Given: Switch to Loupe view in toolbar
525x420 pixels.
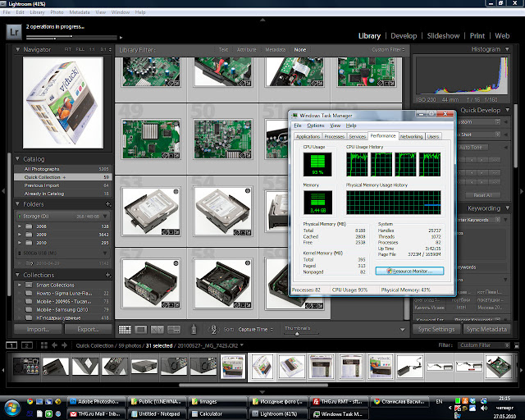Looking at the screenshot, I should coord(140,330).
